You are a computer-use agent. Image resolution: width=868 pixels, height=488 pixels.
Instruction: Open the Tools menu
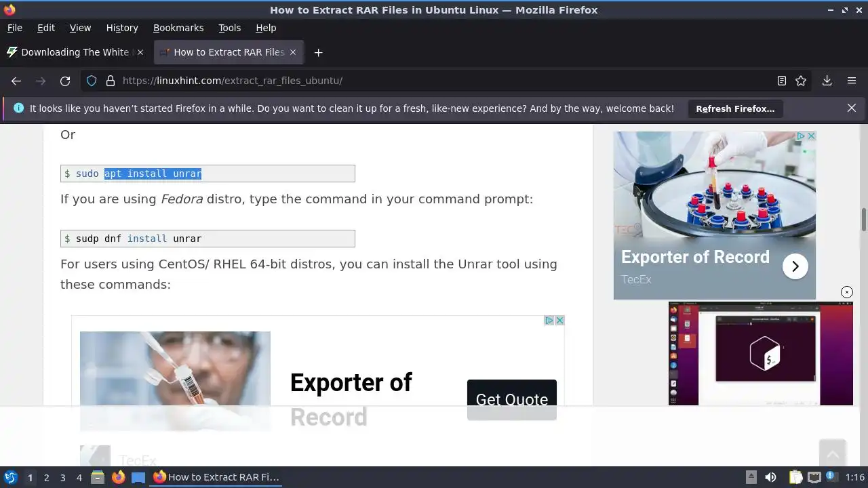(x=230, y=28)
